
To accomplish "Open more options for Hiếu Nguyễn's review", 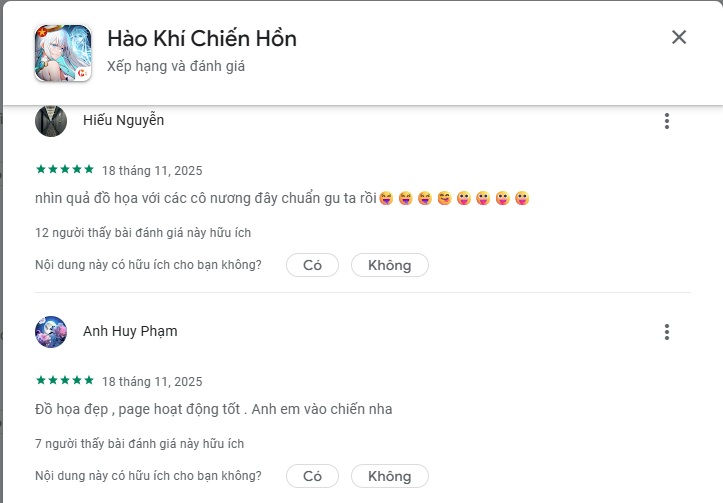I will click(667, 121).
